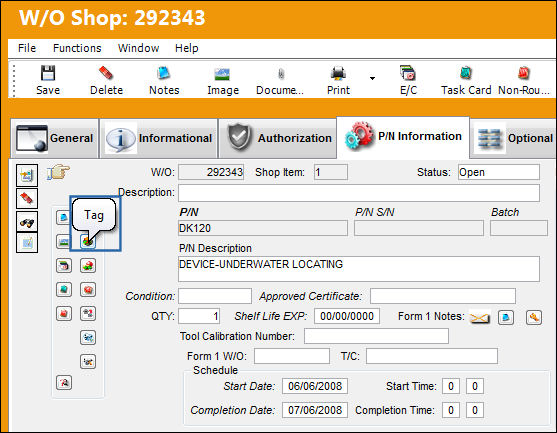Click the Status field showing Open
The height and width of the screenshot is (433, 557).
[x=499, y=172]
